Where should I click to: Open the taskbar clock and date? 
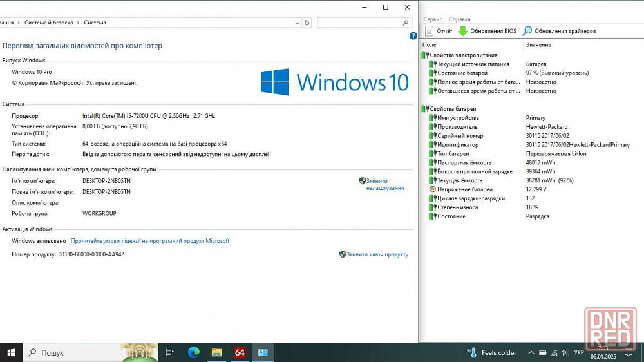point(603,352)
